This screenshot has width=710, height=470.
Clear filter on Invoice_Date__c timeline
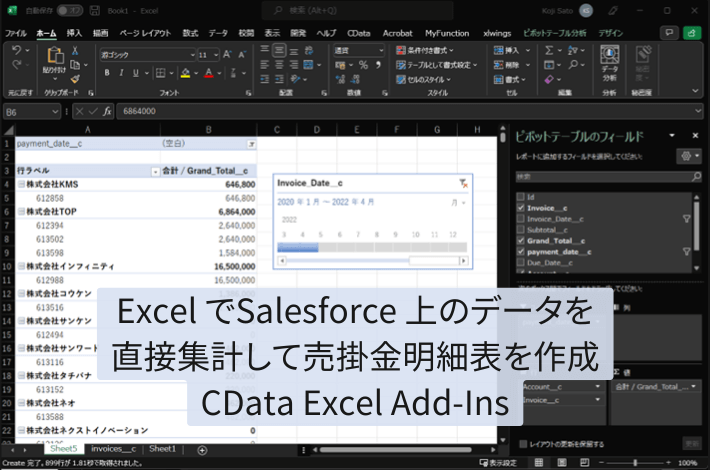463,183
